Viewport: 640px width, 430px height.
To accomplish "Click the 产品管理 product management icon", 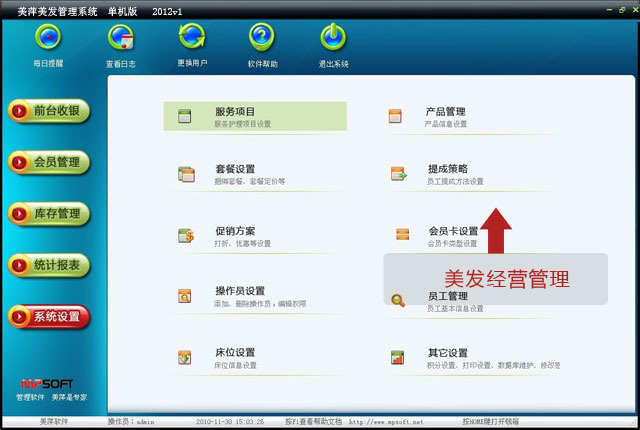I will pos(396,116).
